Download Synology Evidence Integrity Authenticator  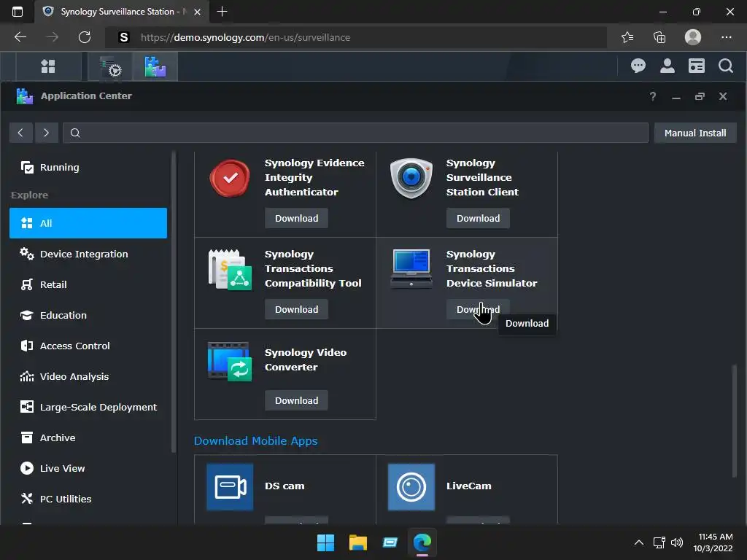click(296, 218)
